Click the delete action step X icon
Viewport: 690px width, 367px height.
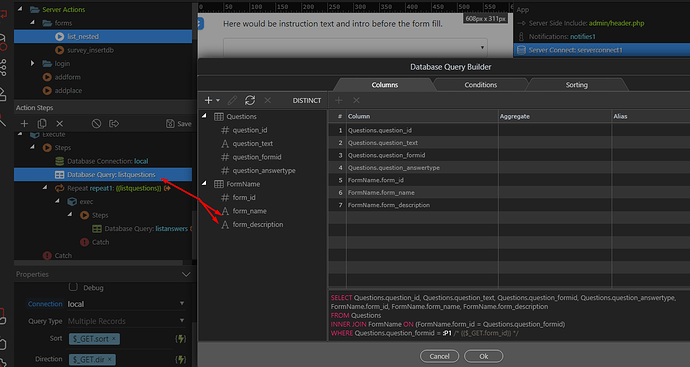point(60,124)
